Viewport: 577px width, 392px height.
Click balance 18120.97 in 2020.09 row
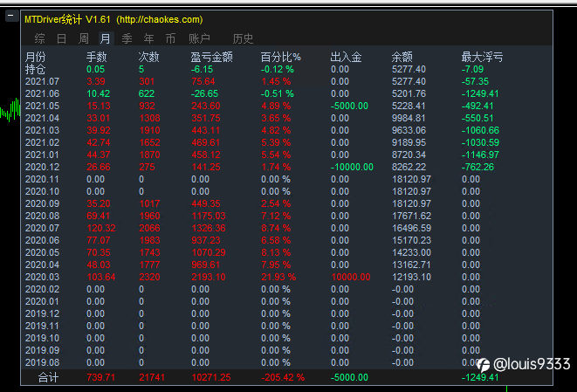411,203
